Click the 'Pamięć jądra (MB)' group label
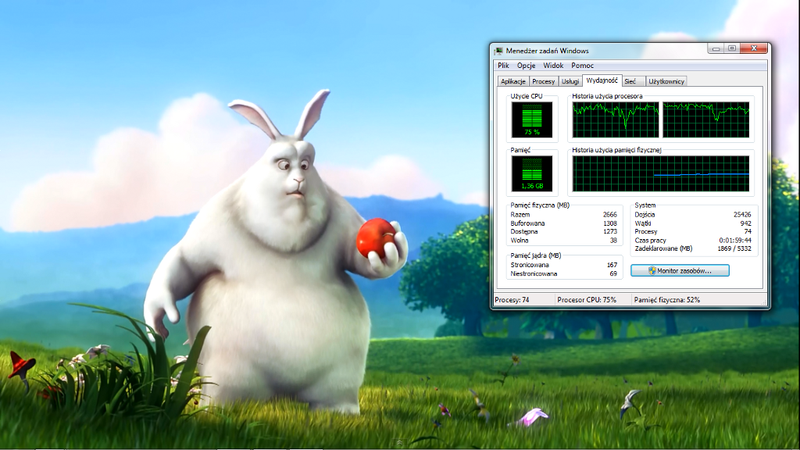This screenshot has width=800, height=450. pyautogui.click(x=536, y=256)
